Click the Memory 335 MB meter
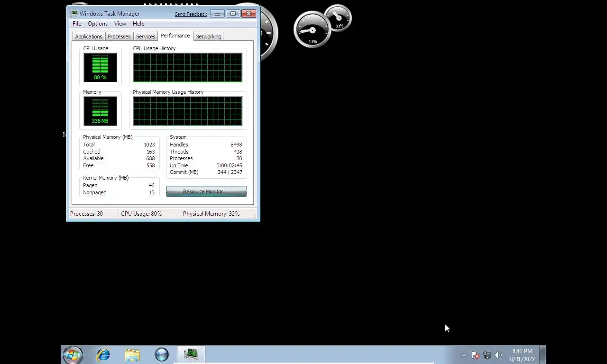Image resolution: width=607 pixels, height=364 pixels. [x=100, y=111]
